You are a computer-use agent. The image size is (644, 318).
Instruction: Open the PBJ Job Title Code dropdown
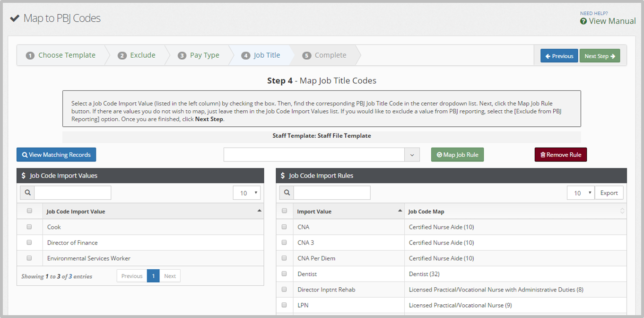pyautogui.click(x=412, y=155)
